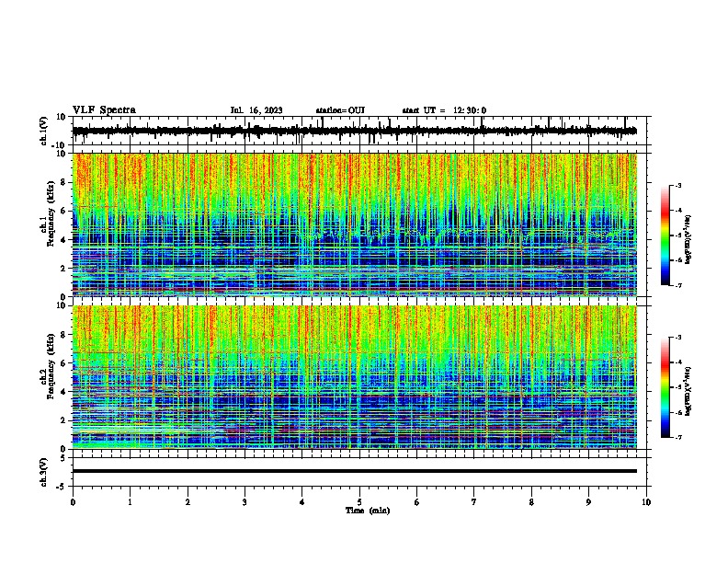The image size is (728, 563).
Task: Click time axis end tick label '10'
Action: 646,502
